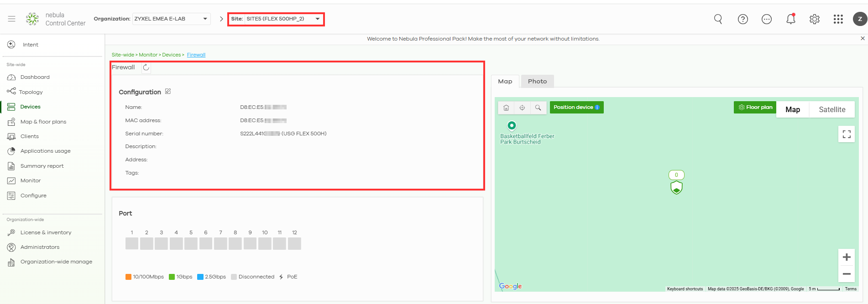The height and width of the screenshot is (304, 868).
Task: Switch map to Satellite view
Action: (x=831, y=109)
